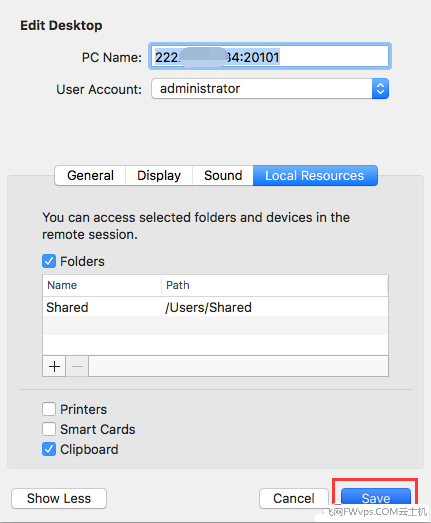Select the Shared folder row

pos(216,307)
